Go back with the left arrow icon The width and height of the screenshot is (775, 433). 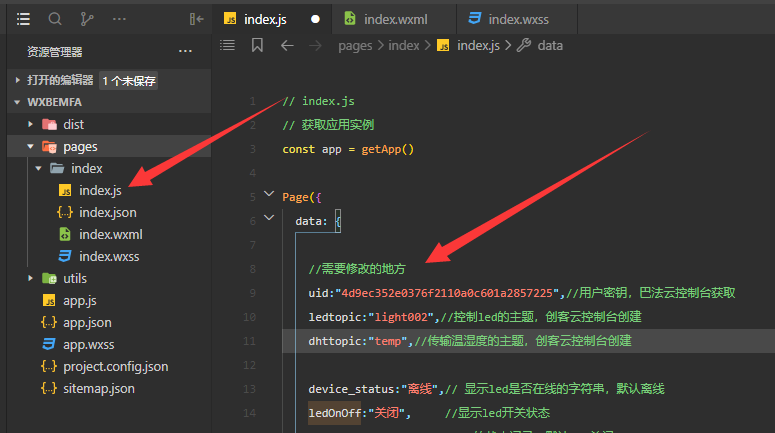click(x=287, y=46)
